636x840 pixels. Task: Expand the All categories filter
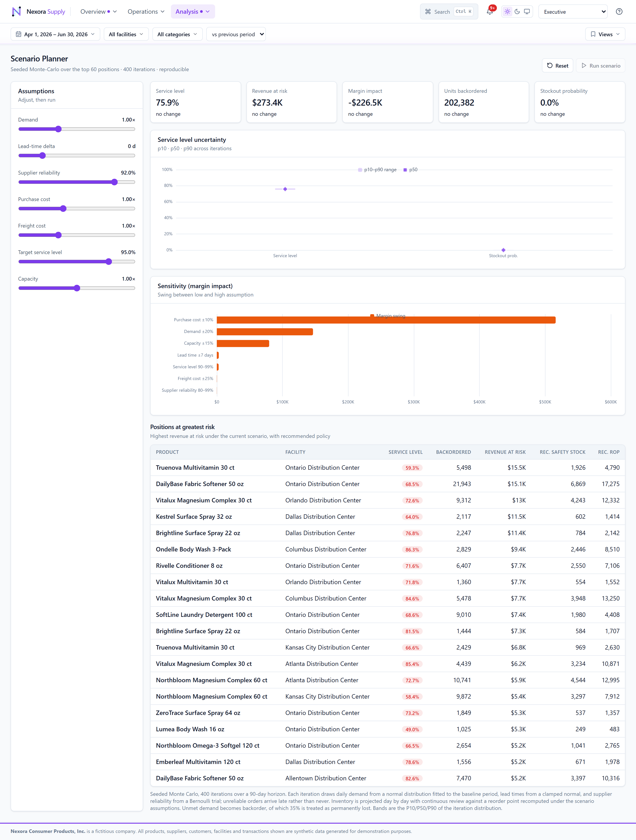point(177,34)
